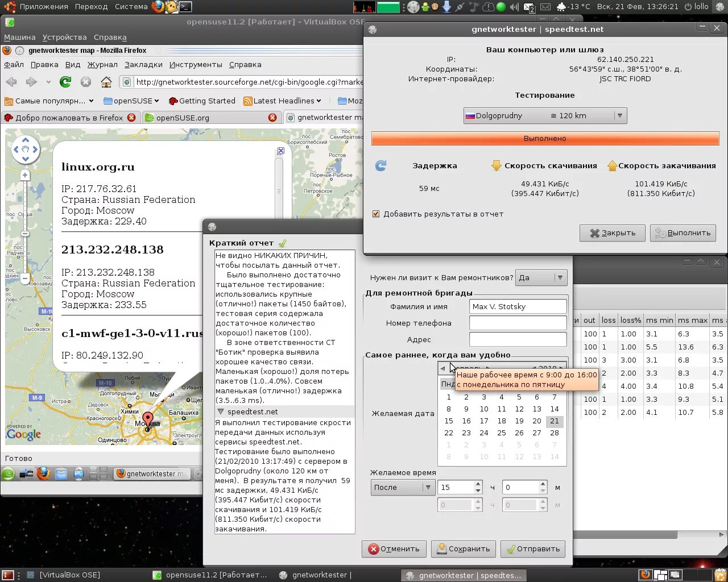
Task: Open Latest Headlines feed dropdown
Action: point(282,101)
